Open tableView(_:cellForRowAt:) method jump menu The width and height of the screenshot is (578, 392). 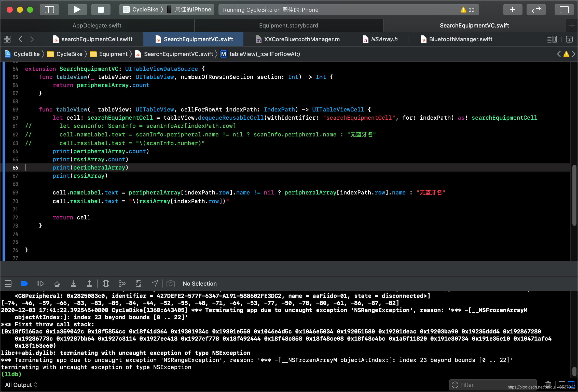click(x=260, y=54)
